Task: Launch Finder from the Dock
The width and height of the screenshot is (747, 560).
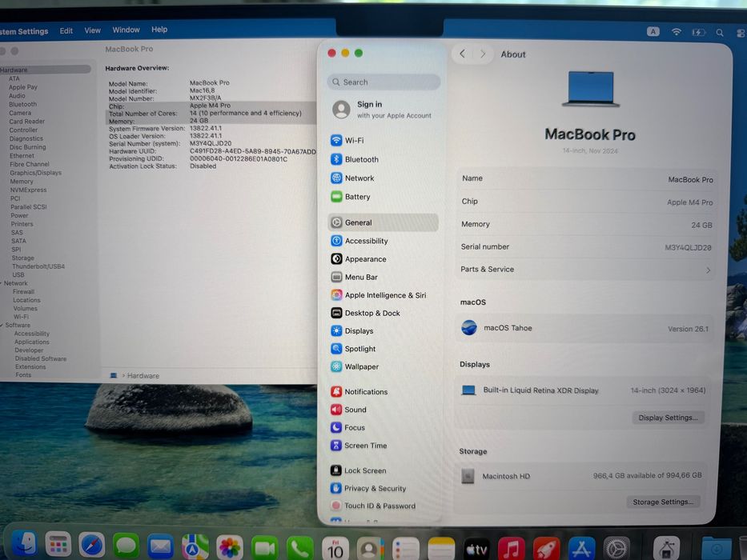Action: (24, 543)
